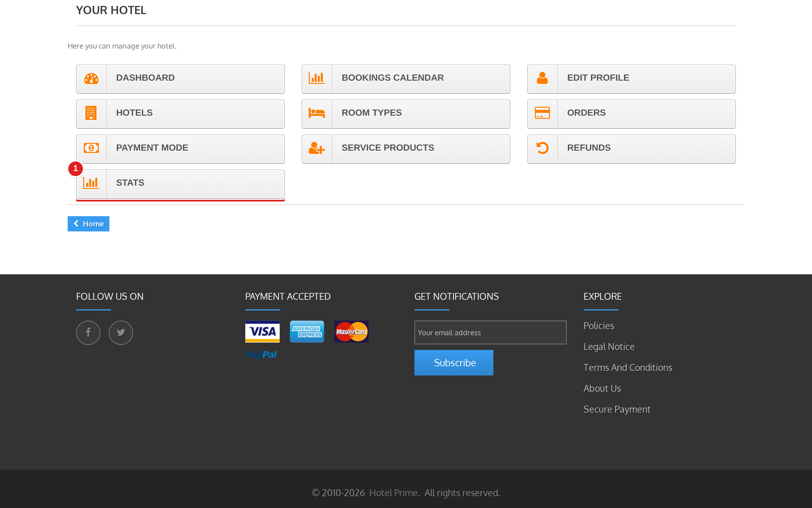Click the Hotel Prime footer link
Viewport: 812px width, 508px height.
[394, 493]
